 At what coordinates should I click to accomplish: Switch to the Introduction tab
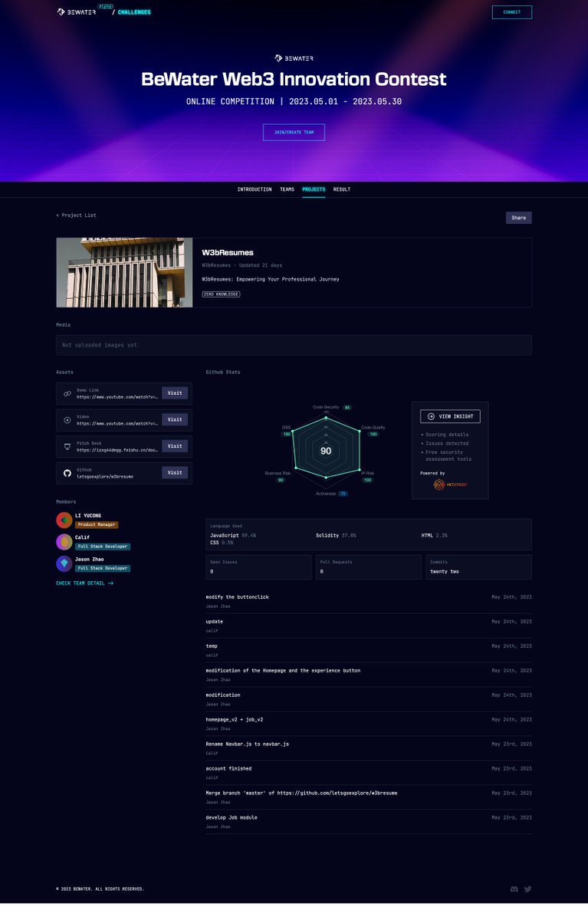[x=255, y=189]
